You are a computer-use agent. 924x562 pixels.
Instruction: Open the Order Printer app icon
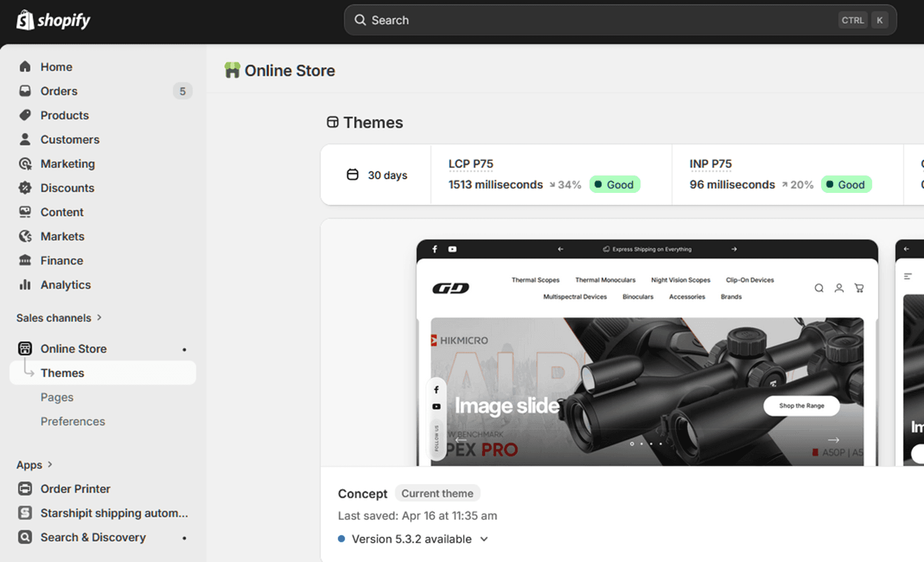pos(25,488)
